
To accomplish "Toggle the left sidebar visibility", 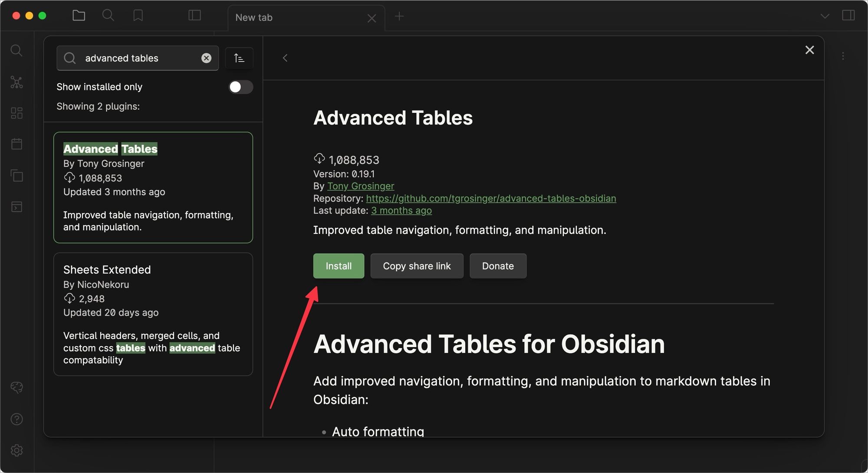I will 194,15.
